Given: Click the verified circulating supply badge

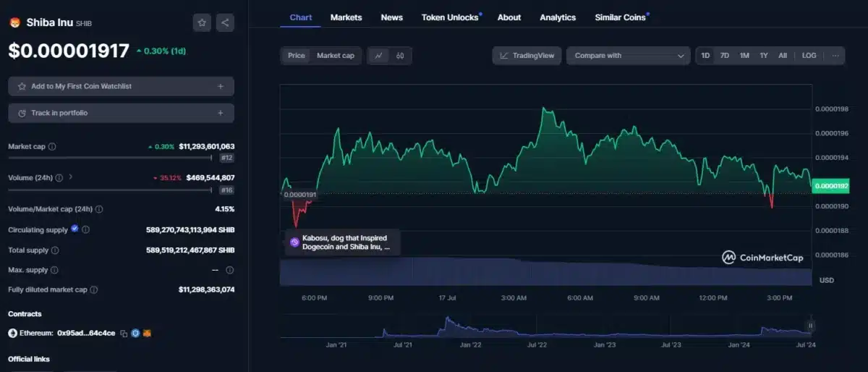Looking at the screenshot, I should [x=75, y=229].
